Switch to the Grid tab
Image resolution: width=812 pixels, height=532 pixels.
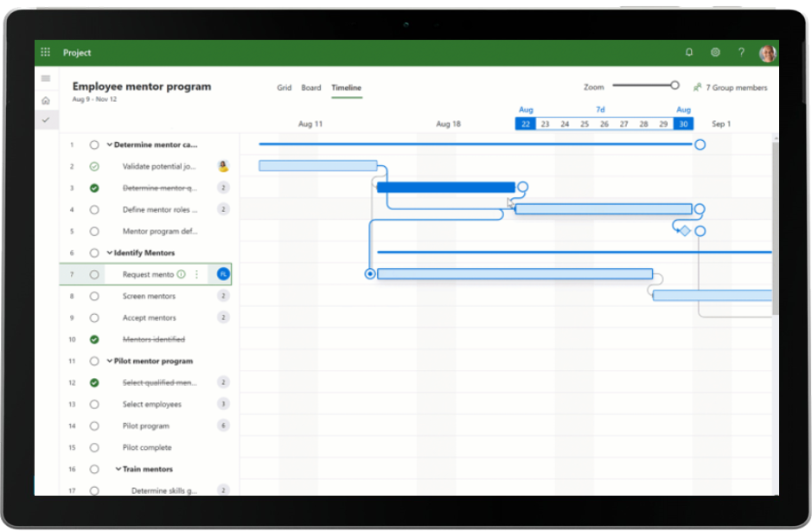(x=284, y=87)
